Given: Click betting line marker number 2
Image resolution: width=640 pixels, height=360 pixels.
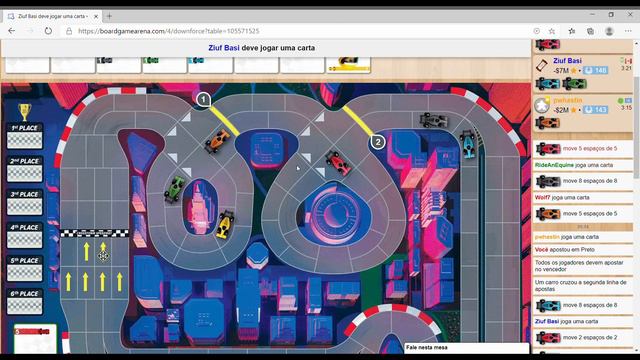Looking at the screenshot, I should tap(378, 142).
